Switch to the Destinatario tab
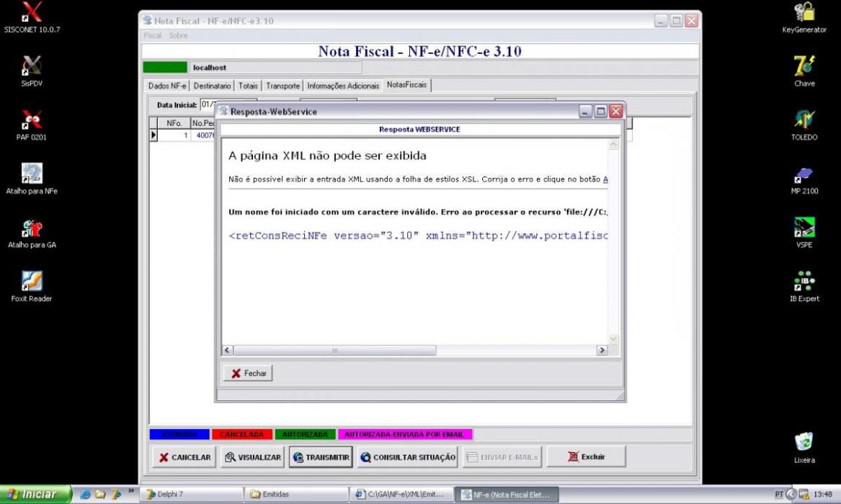 pyautogui.click(x=212, y=86)
